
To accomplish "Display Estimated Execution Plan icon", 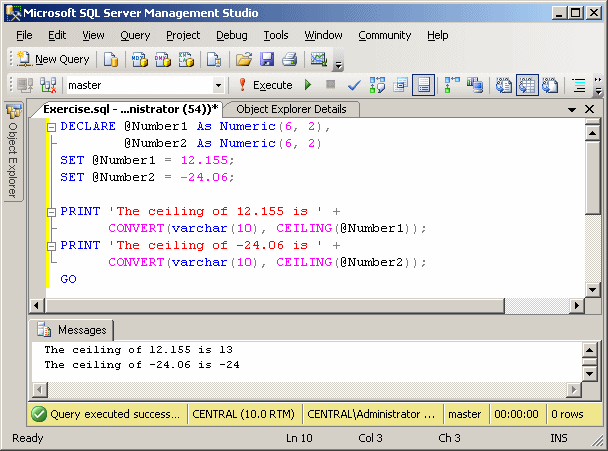I will 377,85.
